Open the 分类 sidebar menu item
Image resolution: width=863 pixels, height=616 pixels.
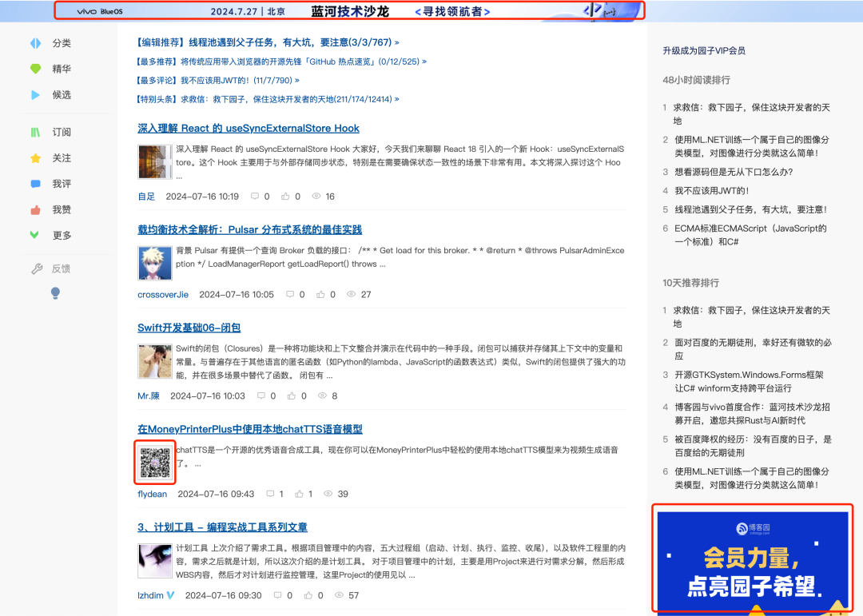(62, 43)
